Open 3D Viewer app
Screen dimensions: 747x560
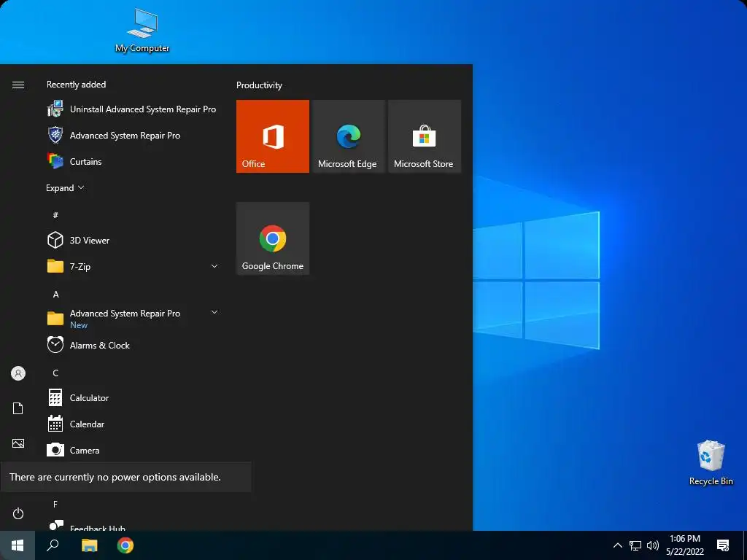coord(132,240)
